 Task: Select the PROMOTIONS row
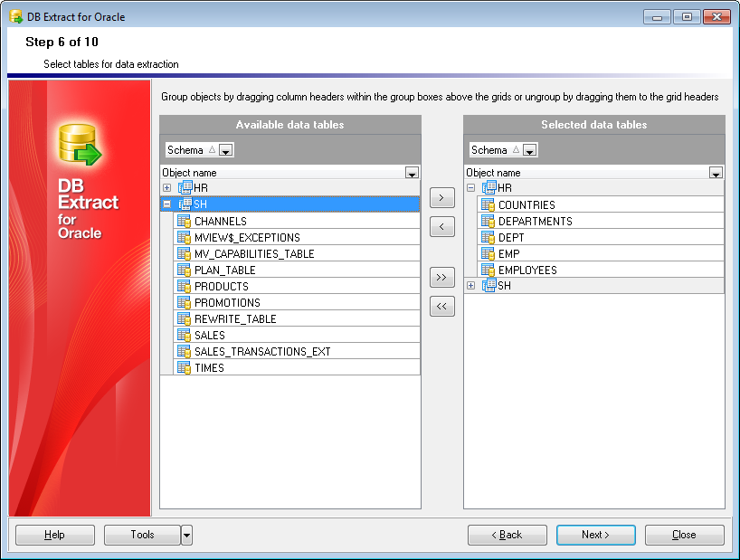click(297, 302)
